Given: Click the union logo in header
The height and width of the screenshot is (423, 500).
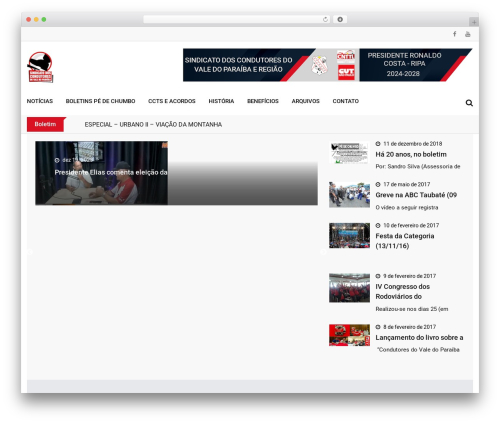Looking at the screenshot, I should click(40, 67).
